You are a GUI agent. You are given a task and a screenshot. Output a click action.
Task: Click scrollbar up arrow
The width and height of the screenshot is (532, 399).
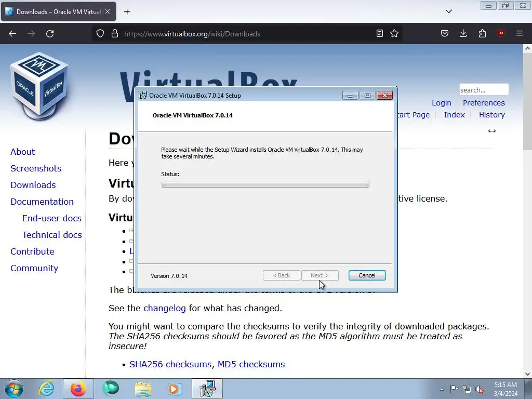527,48
